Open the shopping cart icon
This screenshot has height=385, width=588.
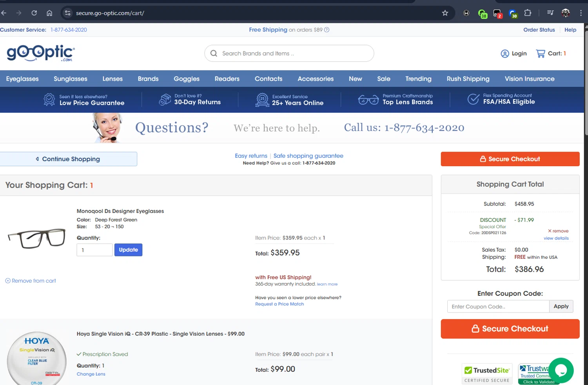click(541, 54)
